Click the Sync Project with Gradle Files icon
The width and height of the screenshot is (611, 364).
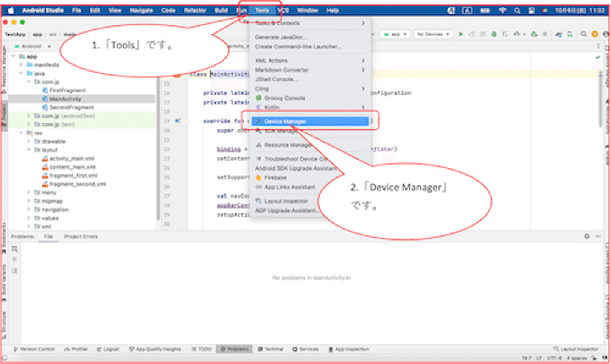(559, 34)
